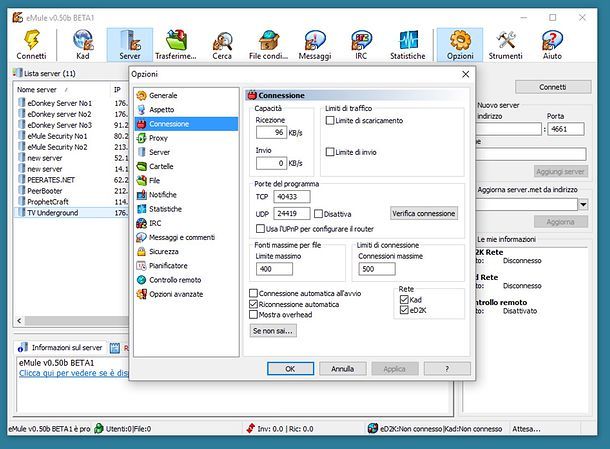This screenshot has height=449, width=610.
Task: Click the Invio capacity field
Action: (x=271, y=163)
